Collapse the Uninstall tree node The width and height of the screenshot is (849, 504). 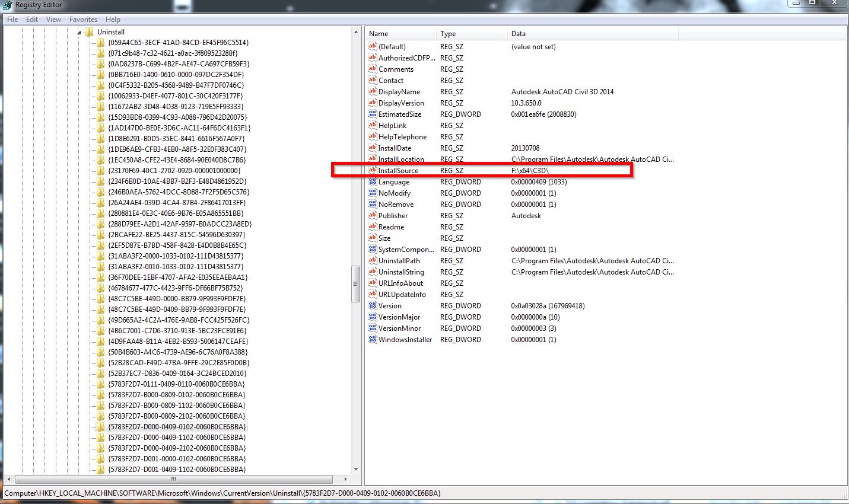tap(79, 32)
